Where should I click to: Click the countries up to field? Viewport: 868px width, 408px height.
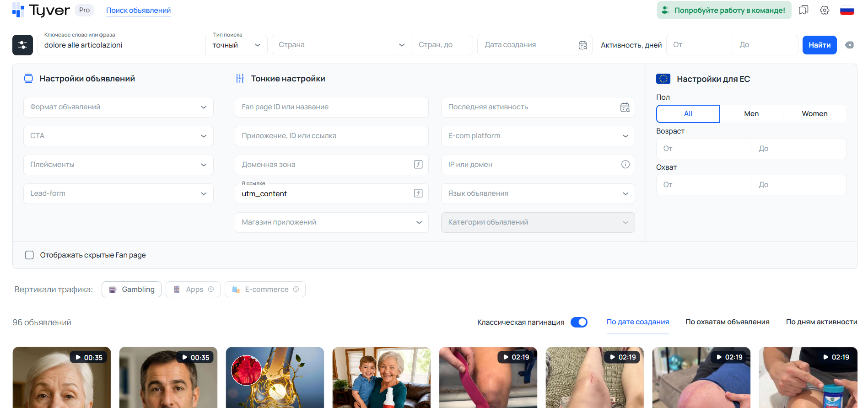click(x=442, y=45)
